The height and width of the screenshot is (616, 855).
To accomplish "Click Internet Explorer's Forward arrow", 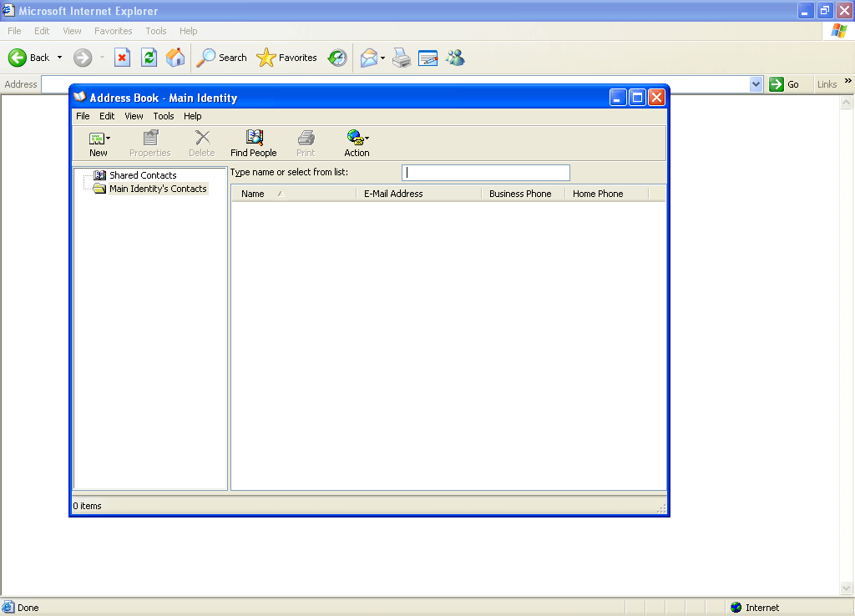I will coord(83,58).
